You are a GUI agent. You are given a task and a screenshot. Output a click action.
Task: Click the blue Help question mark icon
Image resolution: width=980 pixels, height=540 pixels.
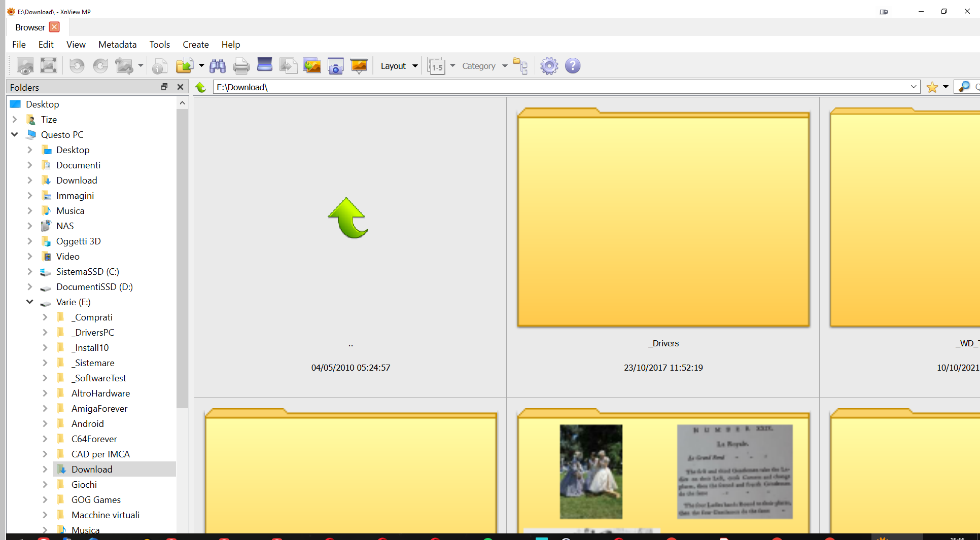point(573,66)
